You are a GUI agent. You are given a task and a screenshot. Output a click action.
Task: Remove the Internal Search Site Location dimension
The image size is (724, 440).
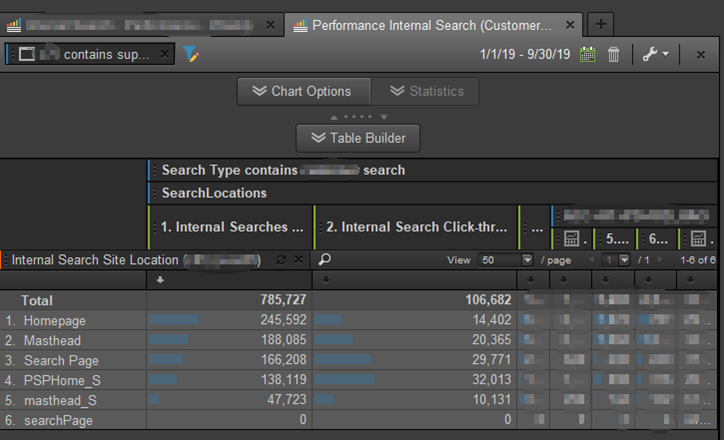(x=299, y=260)
